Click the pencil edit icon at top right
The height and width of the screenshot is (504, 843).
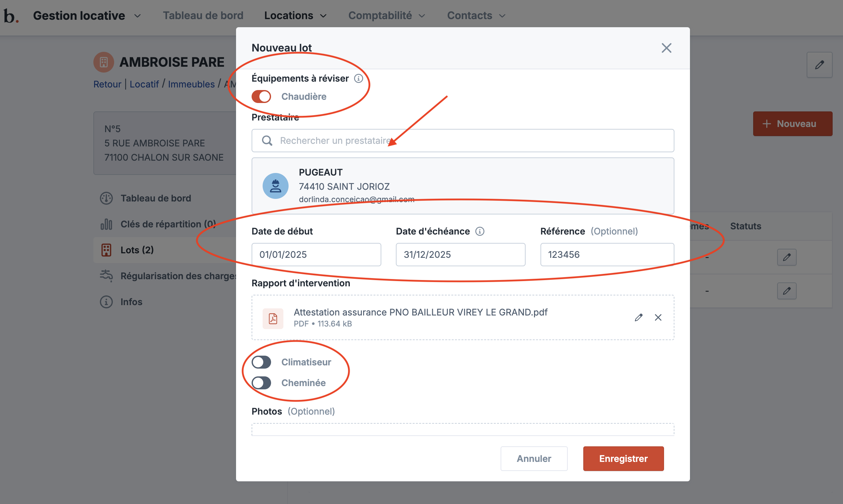[x=819, y=64]
